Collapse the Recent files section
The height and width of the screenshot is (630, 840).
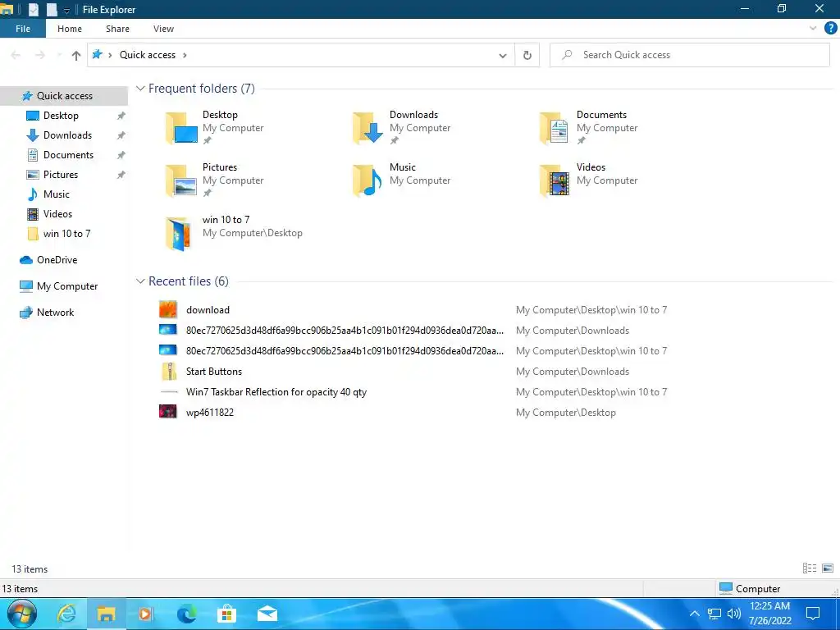140,281
